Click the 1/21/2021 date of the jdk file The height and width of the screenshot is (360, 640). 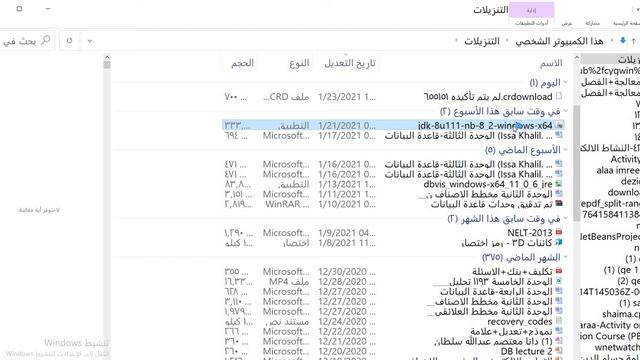(x=347, y=126)
